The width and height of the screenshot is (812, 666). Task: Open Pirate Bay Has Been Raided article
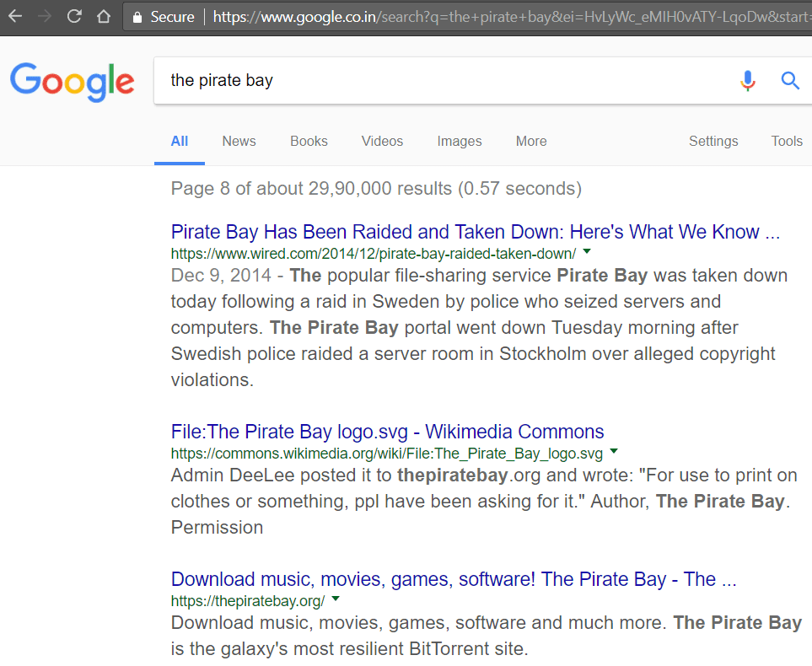[476, 232]
